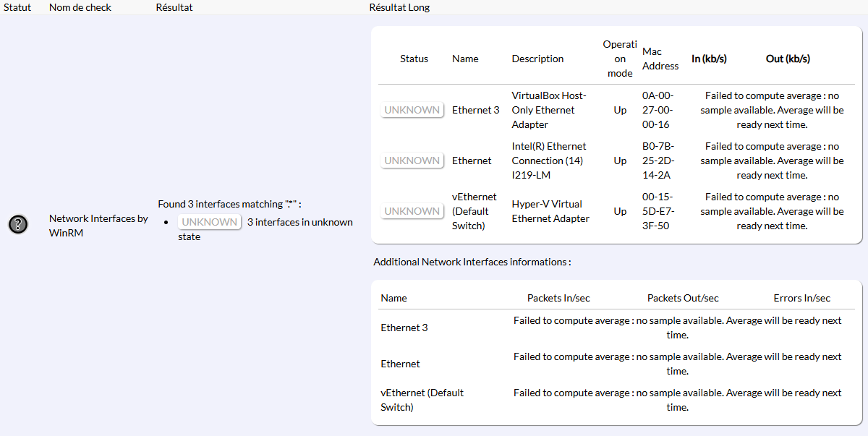
Task: Click the Packets Out/sec column header
Action: tap(683, 298)
